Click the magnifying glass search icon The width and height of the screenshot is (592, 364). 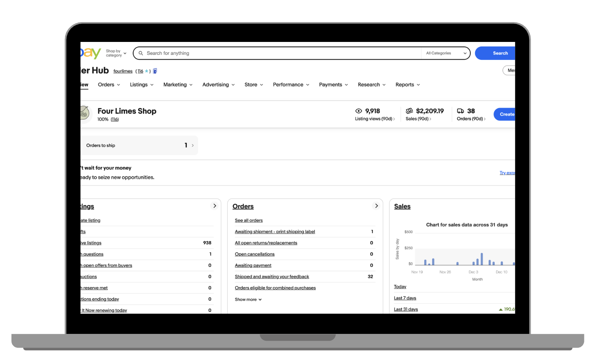141,53
